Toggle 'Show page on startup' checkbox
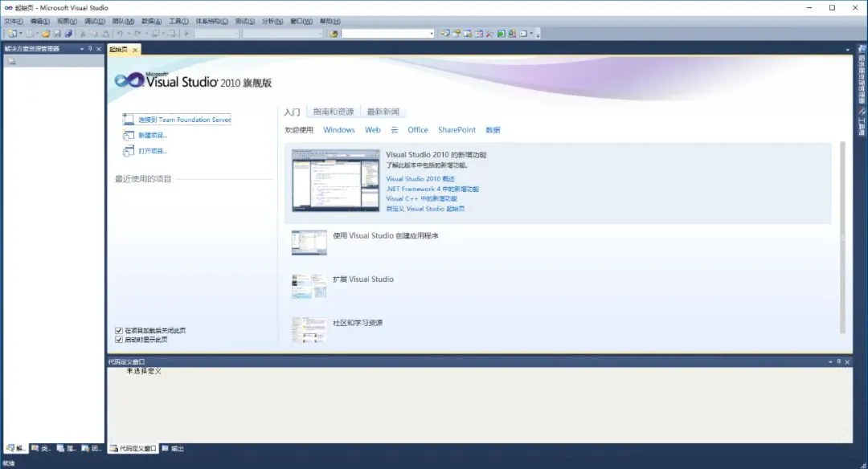 [x=118, y=340]
